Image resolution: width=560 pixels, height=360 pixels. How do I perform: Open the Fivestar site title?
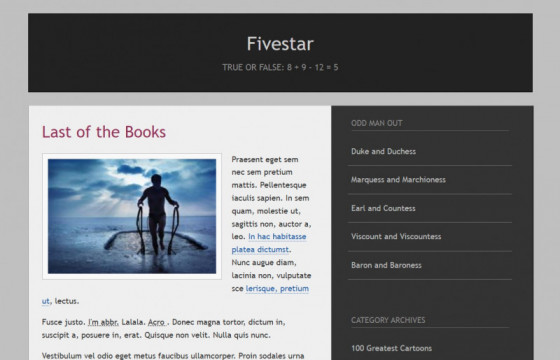pos(280,44)
